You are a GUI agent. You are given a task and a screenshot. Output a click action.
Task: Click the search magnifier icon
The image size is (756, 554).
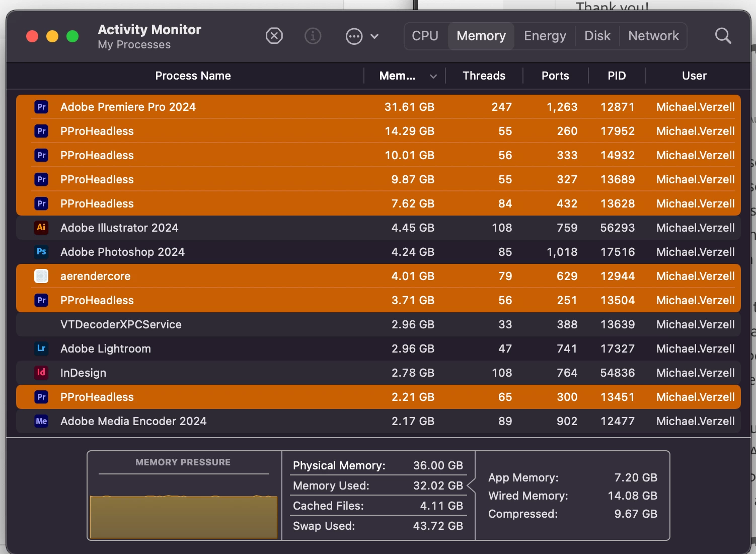723,36
